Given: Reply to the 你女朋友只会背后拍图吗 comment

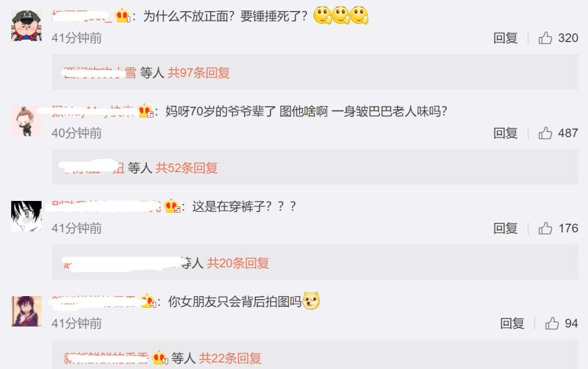Looking at the screenshot, I should (x=512, y=323).
